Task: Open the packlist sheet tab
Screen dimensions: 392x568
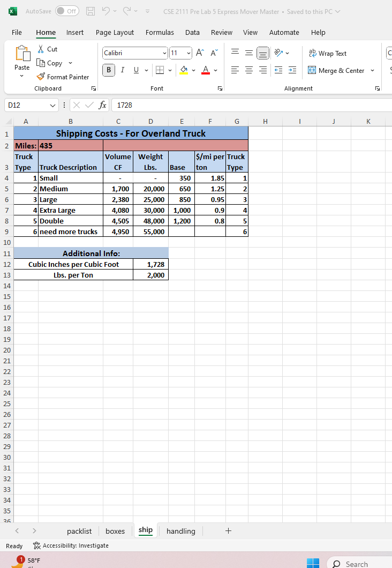Action: 79,531
